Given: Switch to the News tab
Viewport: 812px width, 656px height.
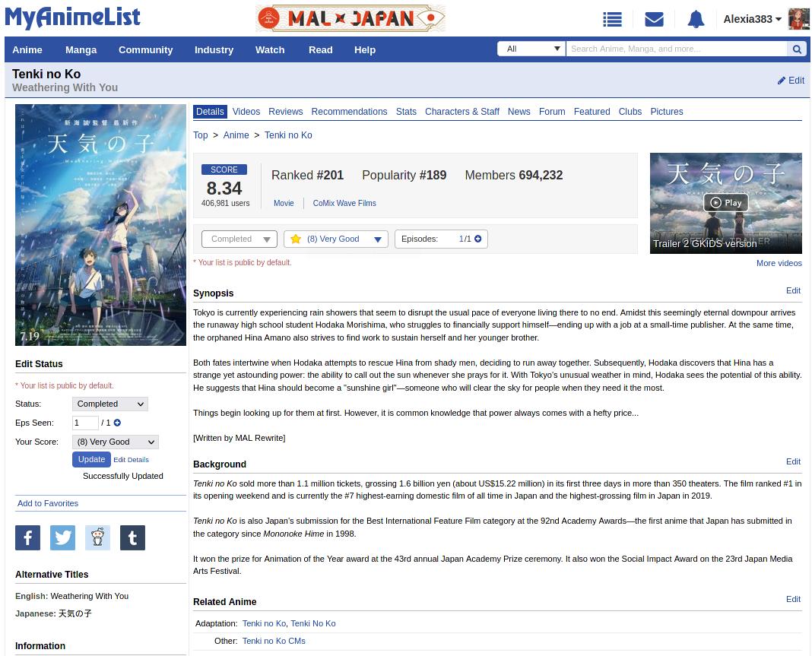Looking at the screenshot, I should pos(519,111).
